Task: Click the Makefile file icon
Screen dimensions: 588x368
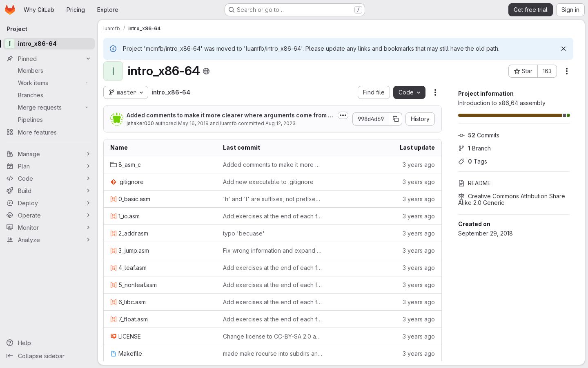Action: point(114,354)
